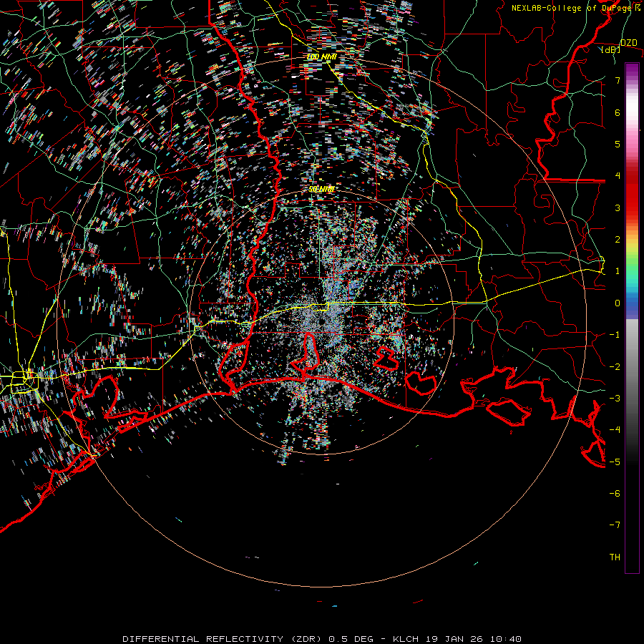
Task: Pick the red segment of the color bar
Action: [x=632, y=197]
